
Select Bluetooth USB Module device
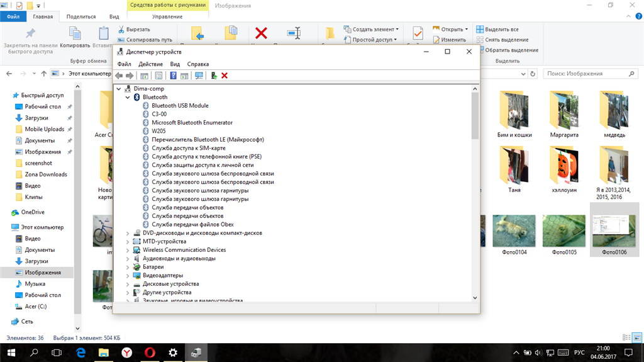pos(180,106)
